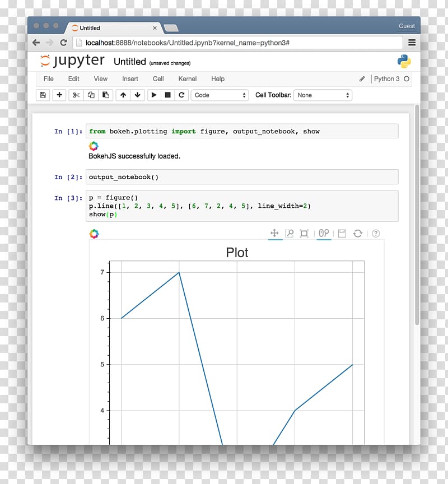Reload the page in browser

pos(63,43)
